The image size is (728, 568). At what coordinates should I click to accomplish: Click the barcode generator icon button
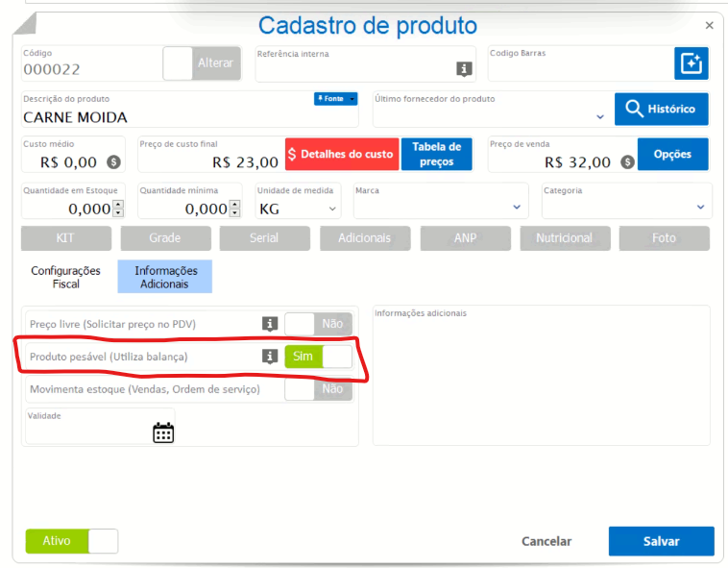[691, 63]
